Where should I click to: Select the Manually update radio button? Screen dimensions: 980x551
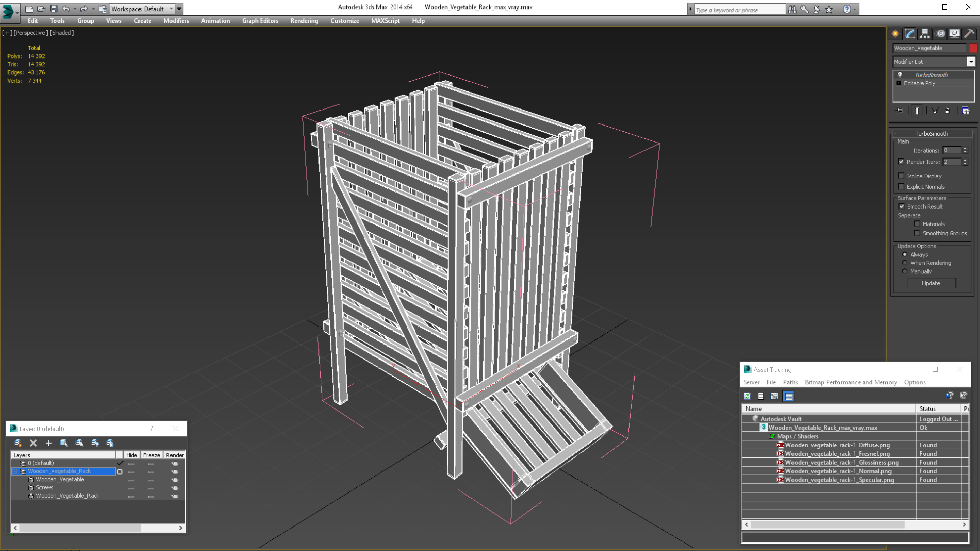point(905,271)
